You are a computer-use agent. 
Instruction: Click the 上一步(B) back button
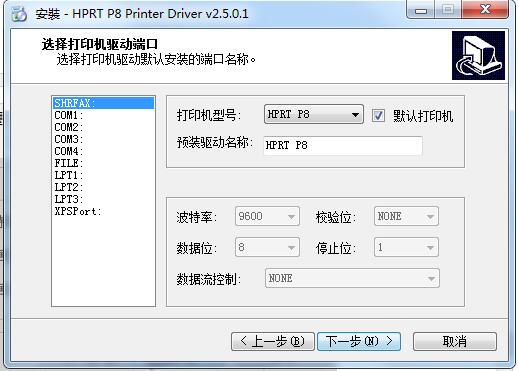[273, 341]
